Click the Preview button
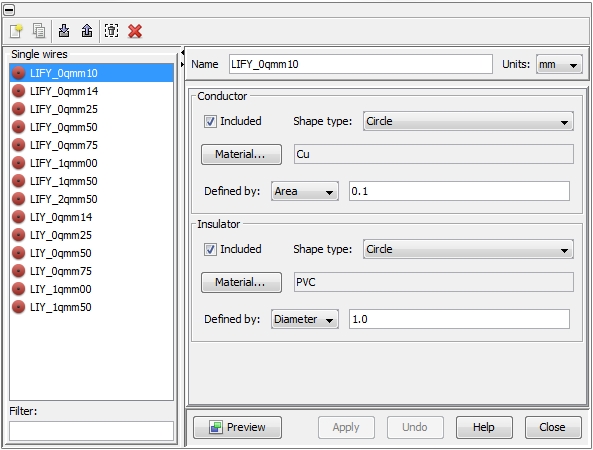 [x=238, y=427]
